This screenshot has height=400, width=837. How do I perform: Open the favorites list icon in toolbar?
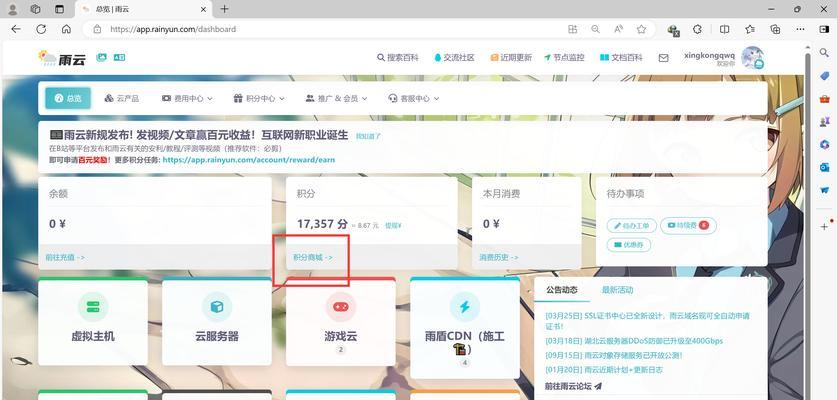click(750, 29)
